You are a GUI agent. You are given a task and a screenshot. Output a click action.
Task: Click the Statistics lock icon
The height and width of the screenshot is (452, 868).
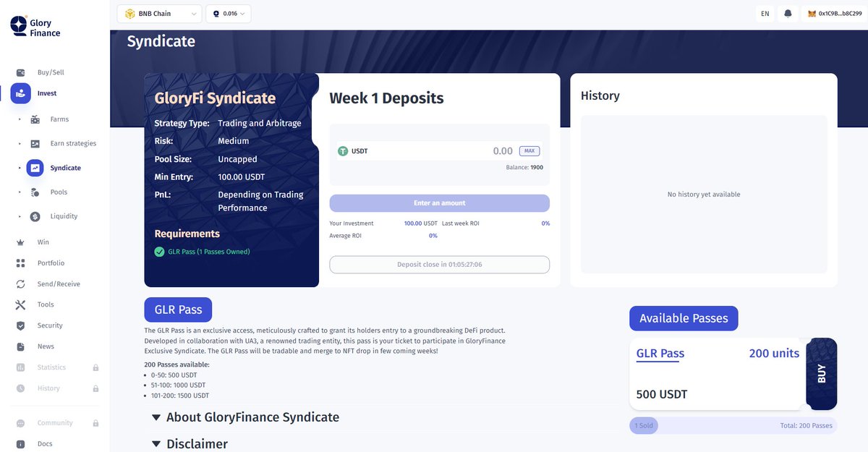tap(95, 367)
